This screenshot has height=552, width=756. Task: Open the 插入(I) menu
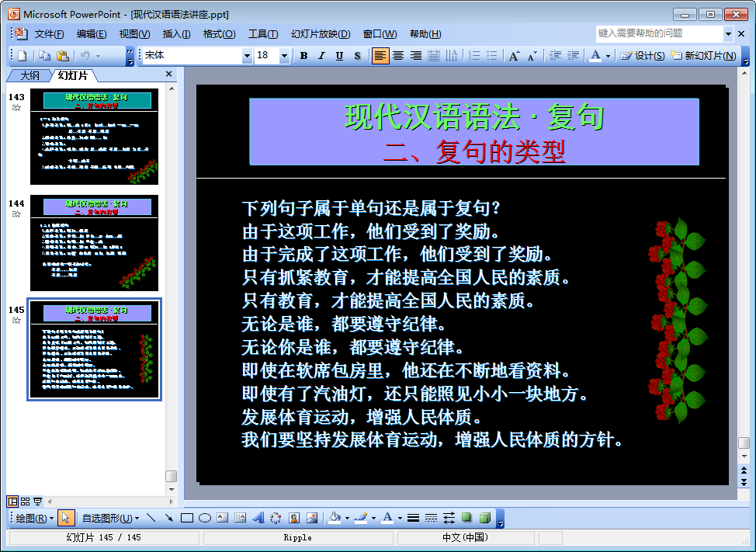[x=176, y=34]
